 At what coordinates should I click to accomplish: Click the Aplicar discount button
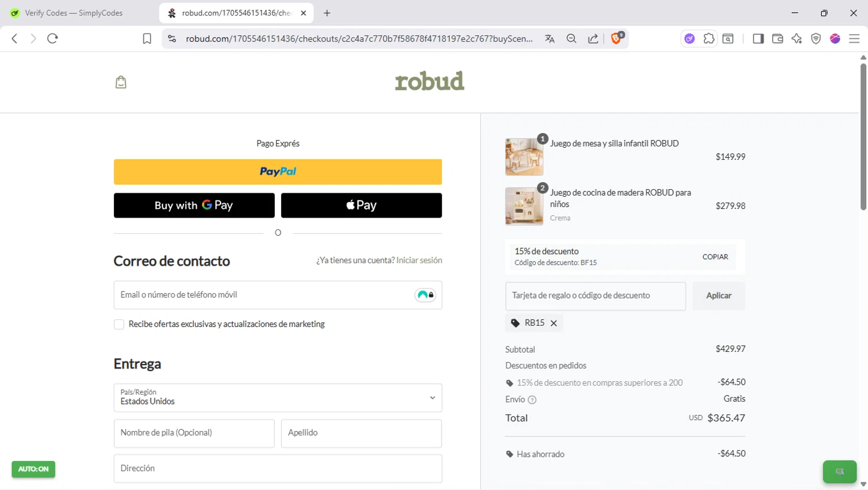click(x=719, y=296)
